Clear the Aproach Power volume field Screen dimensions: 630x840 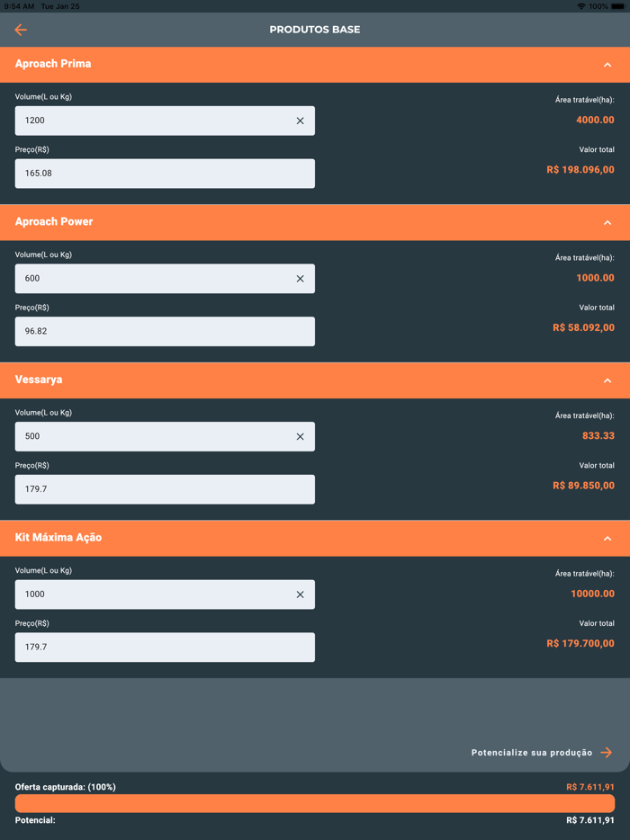(301, 279)
